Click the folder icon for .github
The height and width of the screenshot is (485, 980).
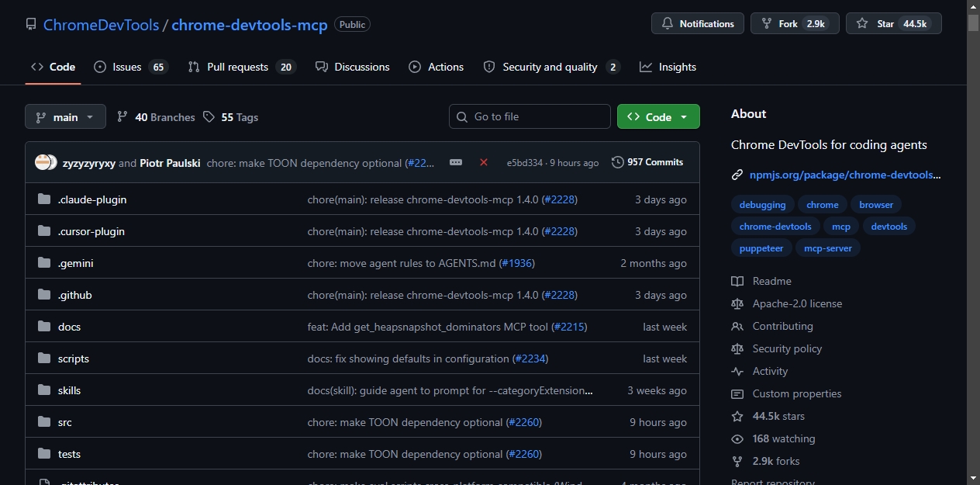click(44, 295)
